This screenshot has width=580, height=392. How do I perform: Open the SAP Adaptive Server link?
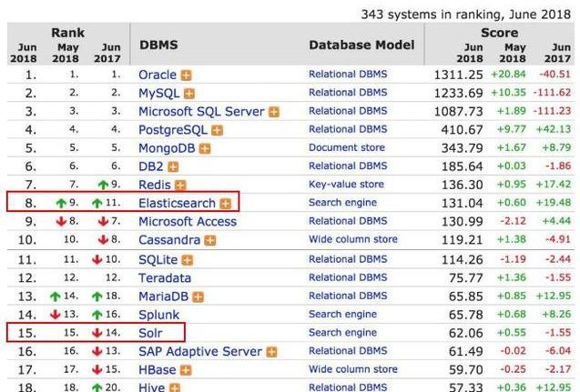tap(200, 351)
